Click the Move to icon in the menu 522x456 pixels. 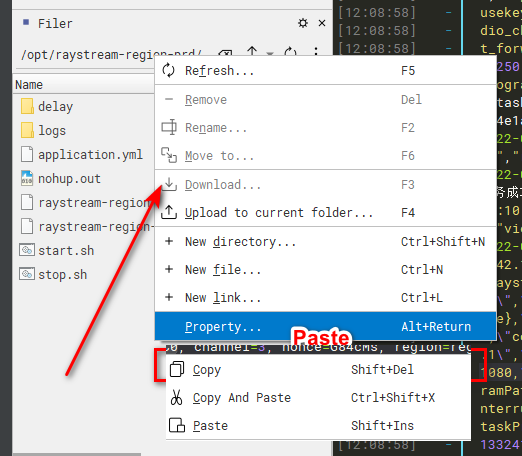[x=169, y=155]
